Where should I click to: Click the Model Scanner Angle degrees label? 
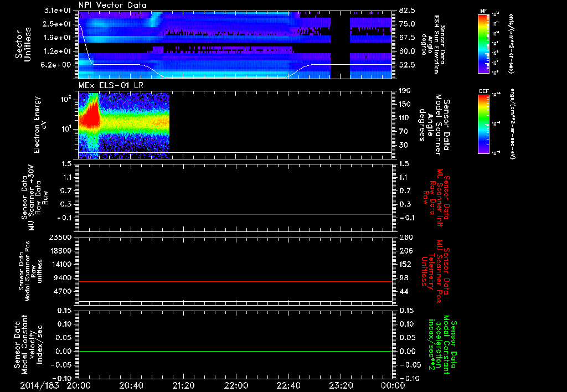click(434, 125)
